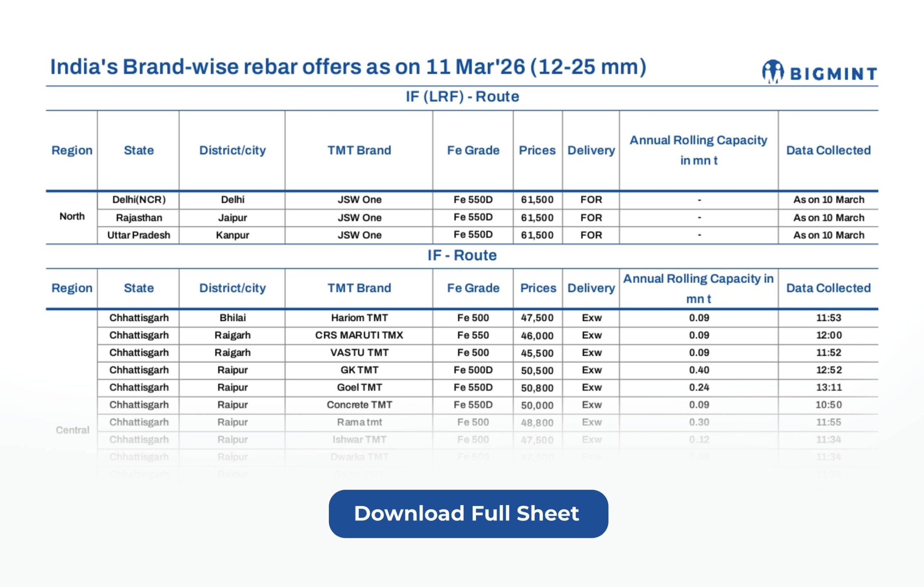Viewport: 924px width, 587px height.
Task: Click the Concrete TMT brand cell
Action: (359, 405)
